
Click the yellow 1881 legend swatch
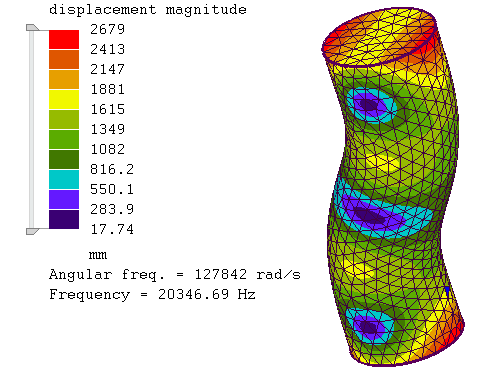[x=64, y=99]
